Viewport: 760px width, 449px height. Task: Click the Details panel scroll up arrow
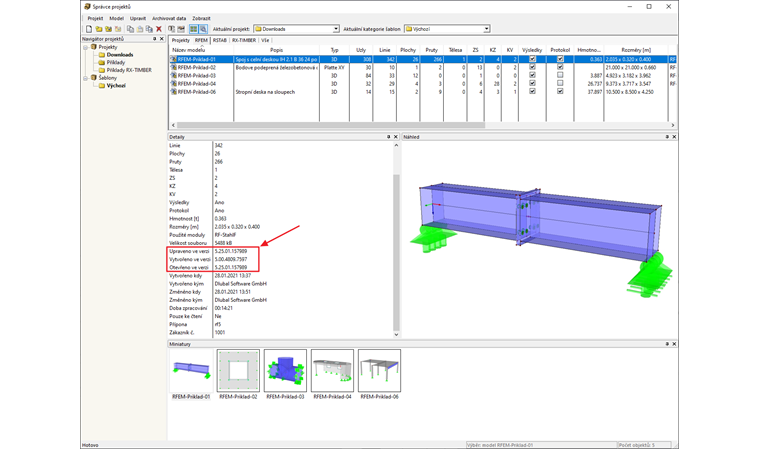[x=396, y=145]
